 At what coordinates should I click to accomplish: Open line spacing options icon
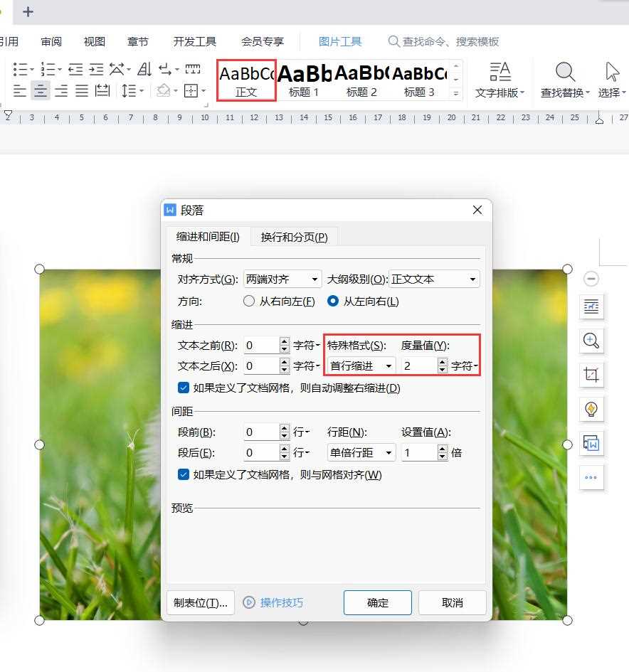(129, 91)
